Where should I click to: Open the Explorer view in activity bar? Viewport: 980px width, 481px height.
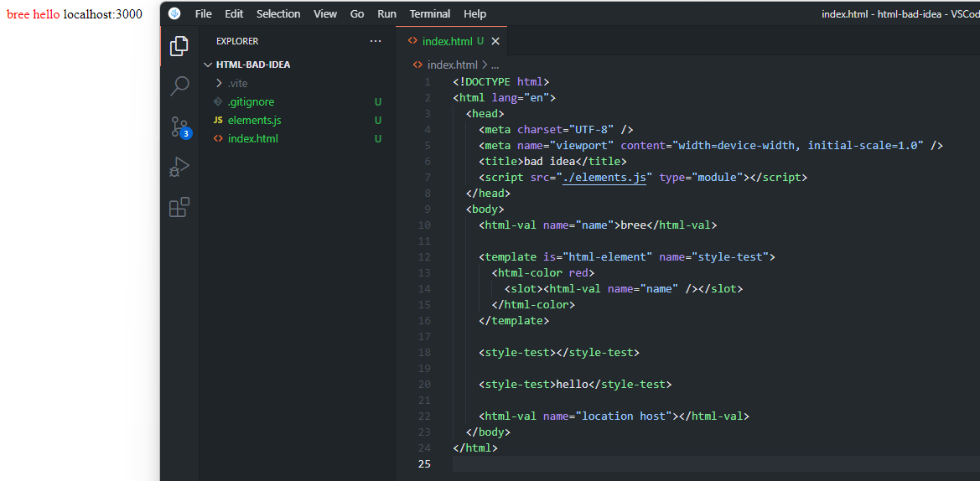179,45
